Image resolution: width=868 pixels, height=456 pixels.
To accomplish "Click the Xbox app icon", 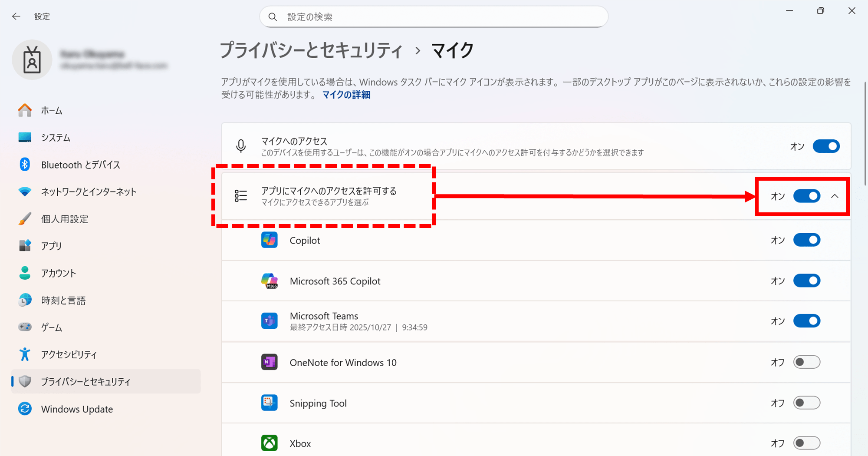I will (x=269, y=443).
